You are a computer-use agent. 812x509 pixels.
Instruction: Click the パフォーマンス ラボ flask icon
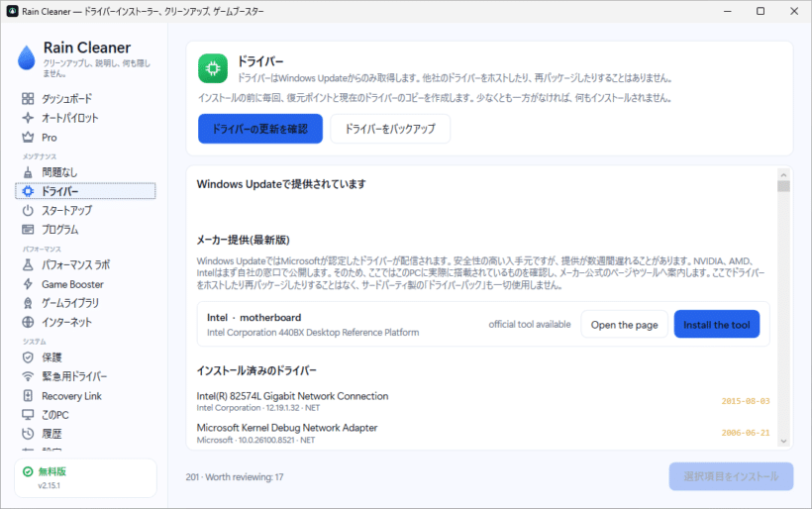pyautogui.click(x=28, y=264)
